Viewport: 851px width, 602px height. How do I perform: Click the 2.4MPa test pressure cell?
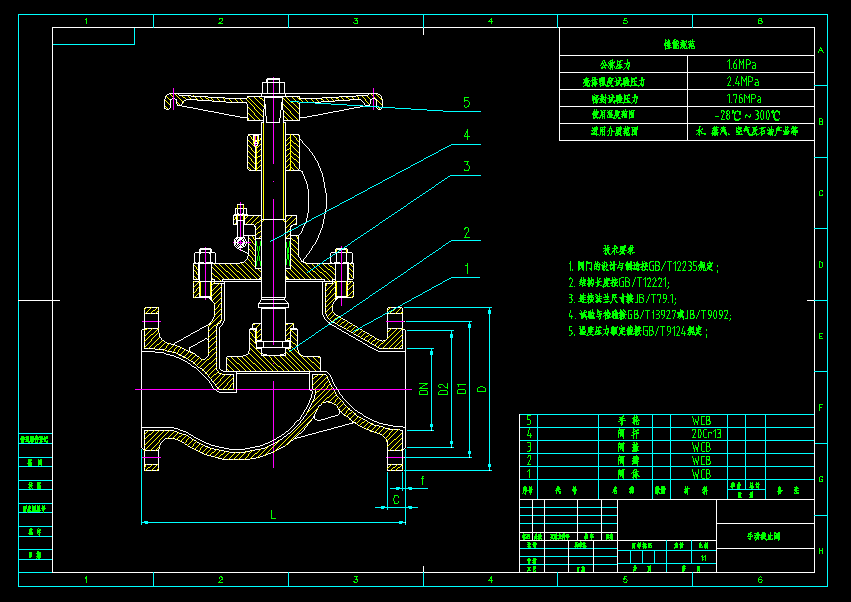[x=751, y=81]
